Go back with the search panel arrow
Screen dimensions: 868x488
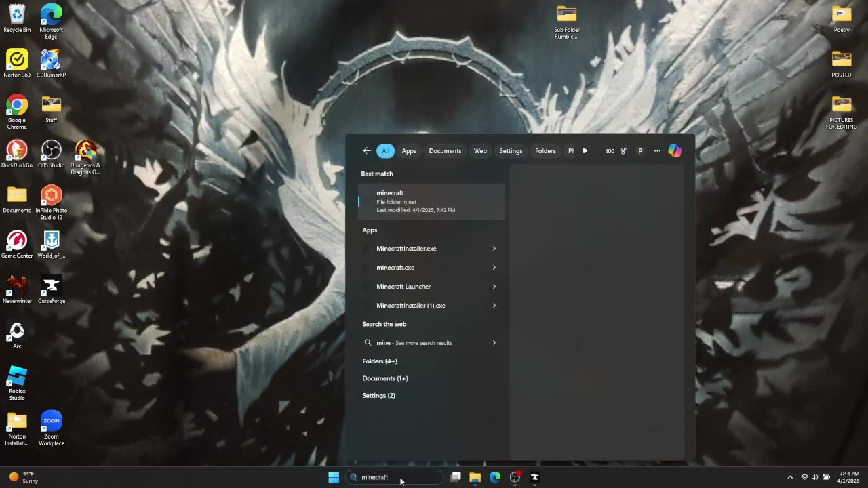point(367,151)
